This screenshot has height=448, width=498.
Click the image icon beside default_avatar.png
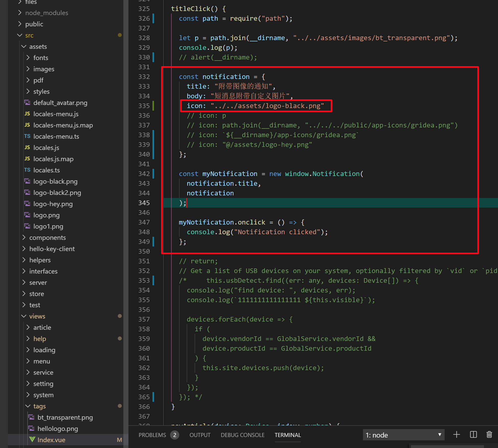point(27,102)
